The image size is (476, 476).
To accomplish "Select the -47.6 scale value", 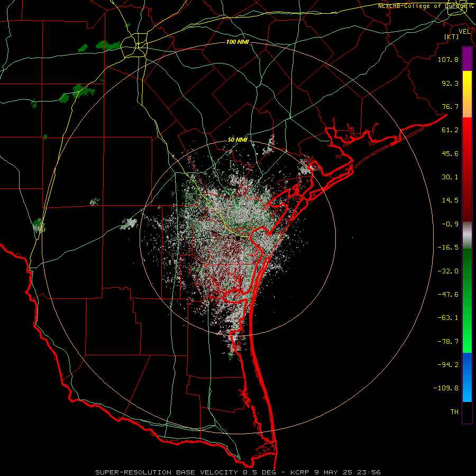I will [x=448, y=295].
